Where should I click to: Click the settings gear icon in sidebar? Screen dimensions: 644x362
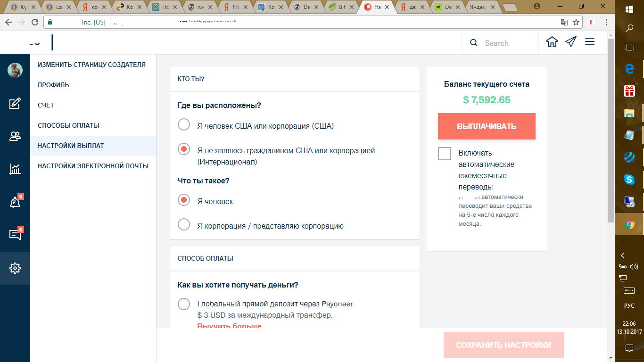click(x=15, y=268)
